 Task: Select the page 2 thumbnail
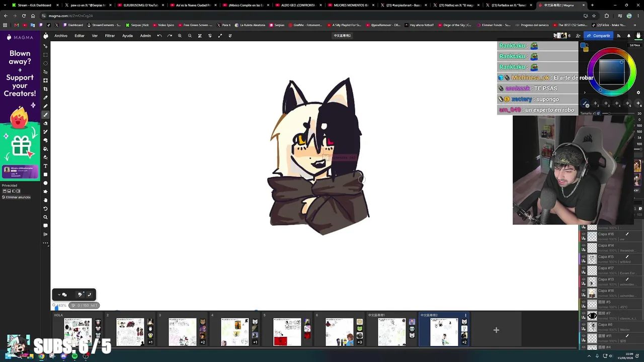click(x=130, y=332)
